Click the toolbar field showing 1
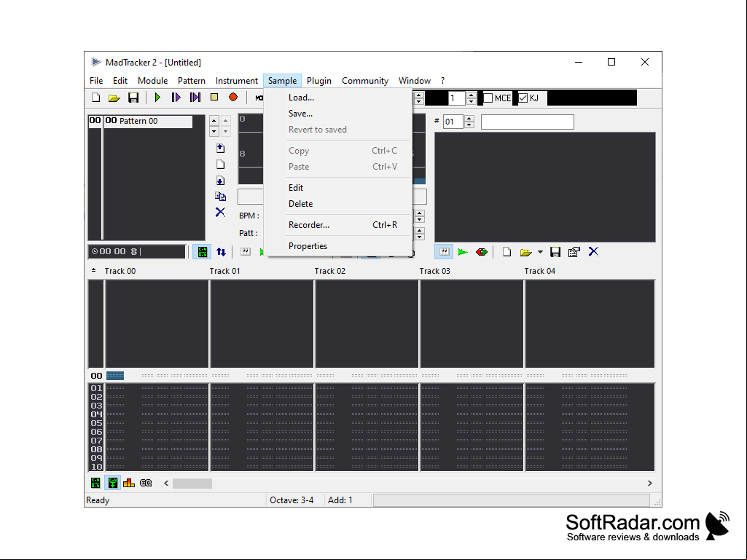 tap(456, 98)
